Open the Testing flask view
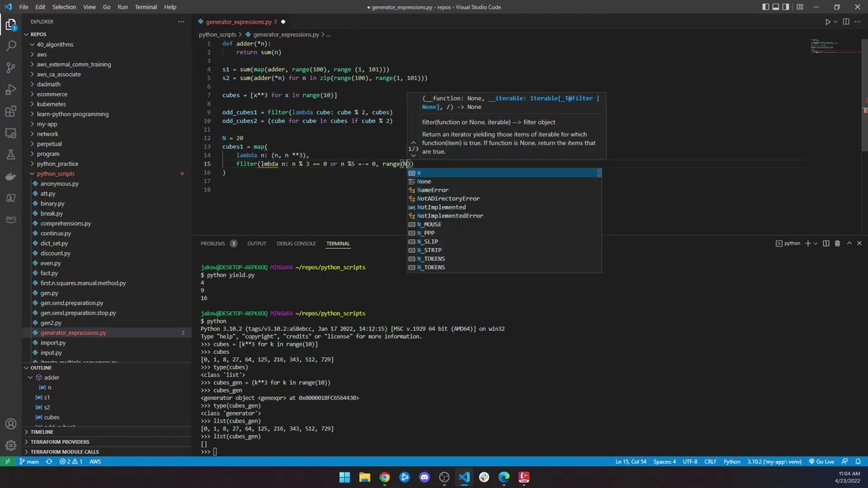 pos(11,155)
